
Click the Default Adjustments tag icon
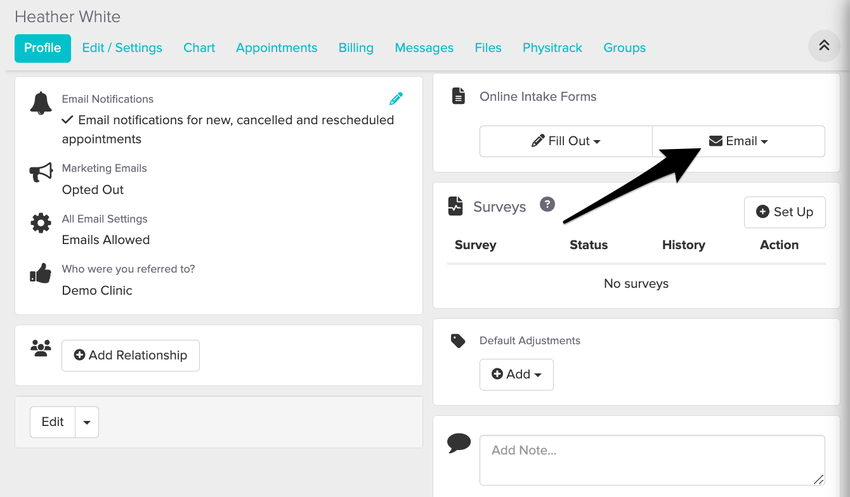point(458,340)
